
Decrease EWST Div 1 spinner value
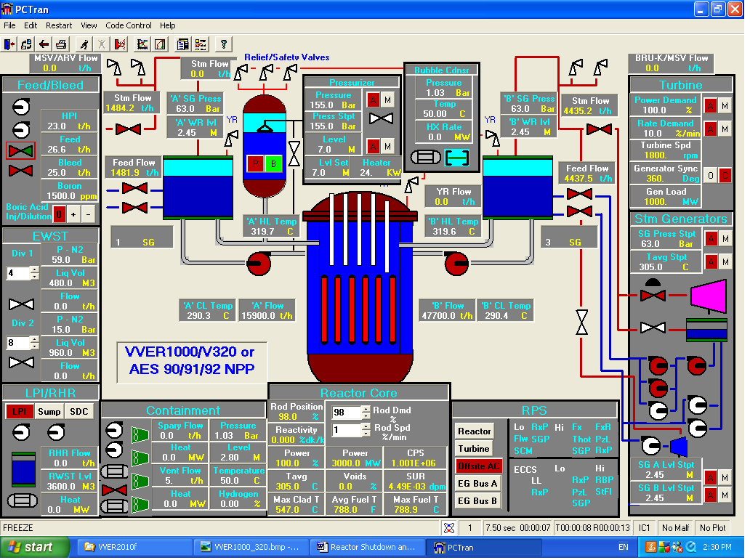(x=34, y=277)
